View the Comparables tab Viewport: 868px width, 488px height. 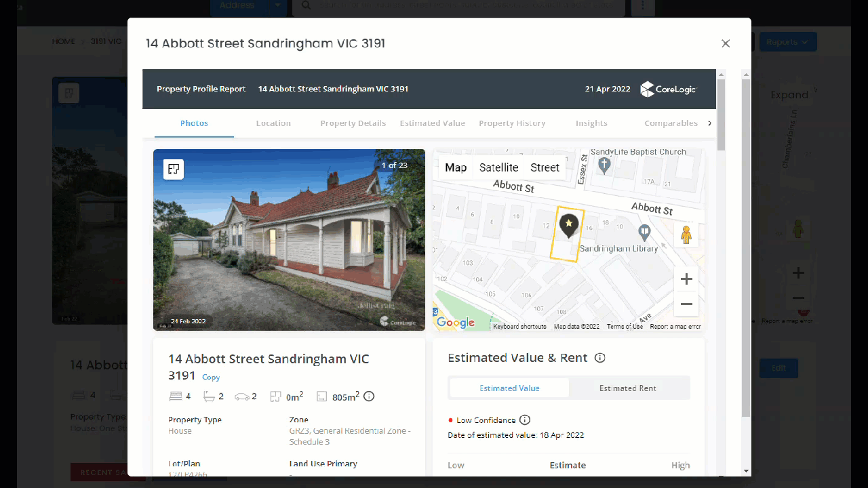671,123
